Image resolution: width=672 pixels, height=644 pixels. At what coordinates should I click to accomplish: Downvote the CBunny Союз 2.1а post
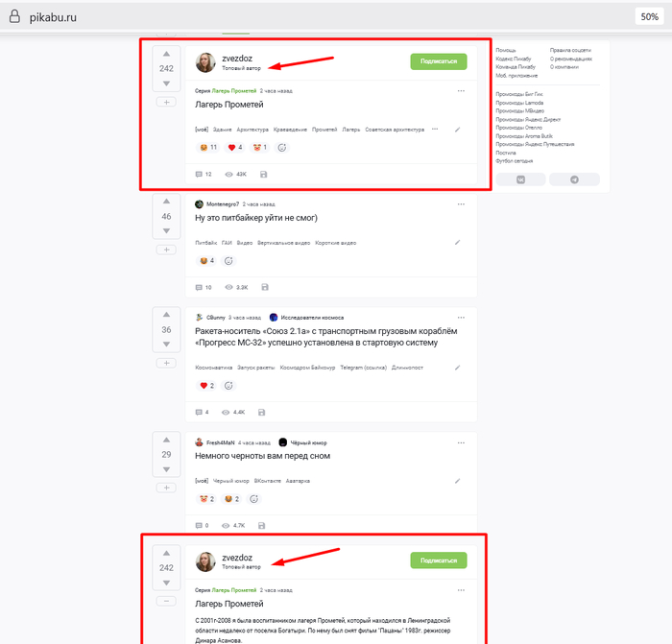tap(166, 344)
